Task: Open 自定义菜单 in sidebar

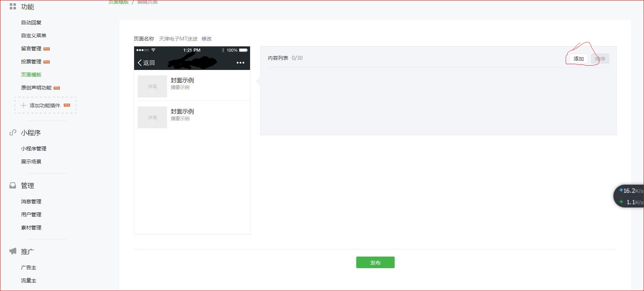Action: (34, 36)
